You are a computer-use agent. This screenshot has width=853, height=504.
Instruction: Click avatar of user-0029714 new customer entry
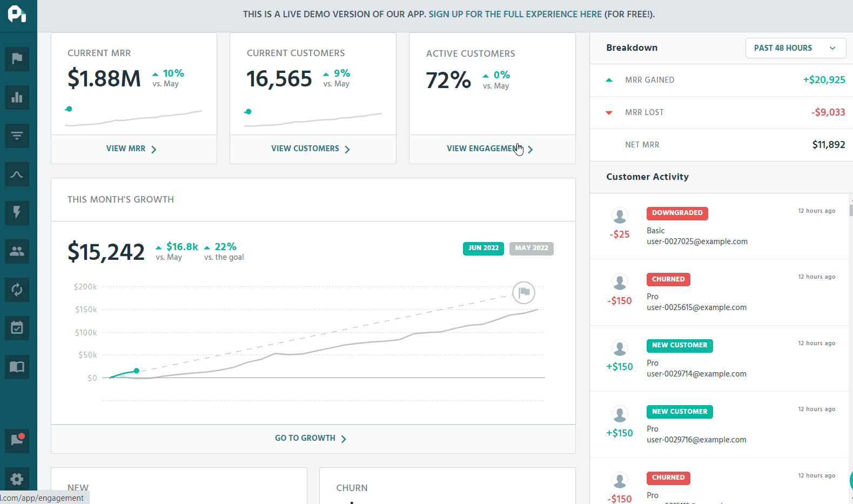pos(620,348)
